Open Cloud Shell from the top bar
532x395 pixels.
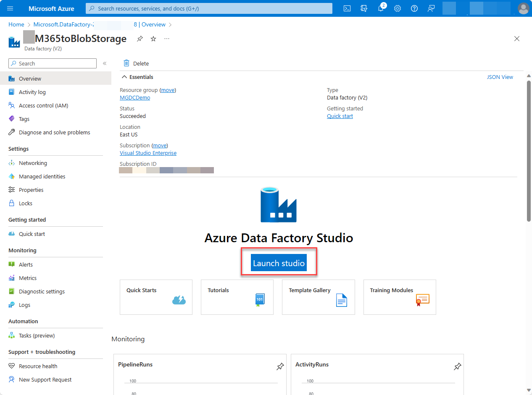(x=347, y=8)
